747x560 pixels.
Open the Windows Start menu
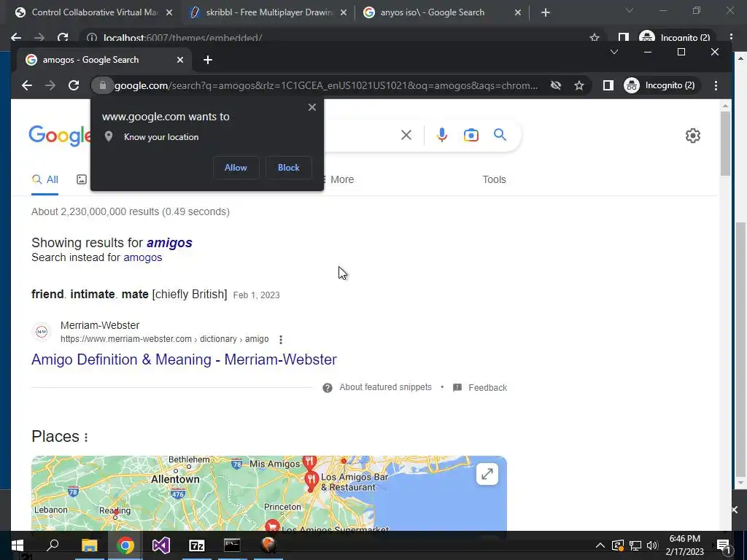(18, 545)
